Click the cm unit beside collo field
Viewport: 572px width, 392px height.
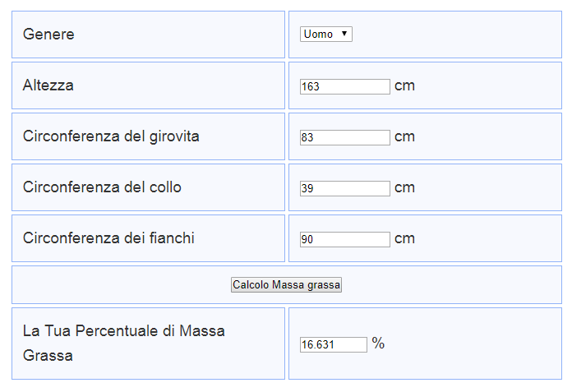coord(404,187)
